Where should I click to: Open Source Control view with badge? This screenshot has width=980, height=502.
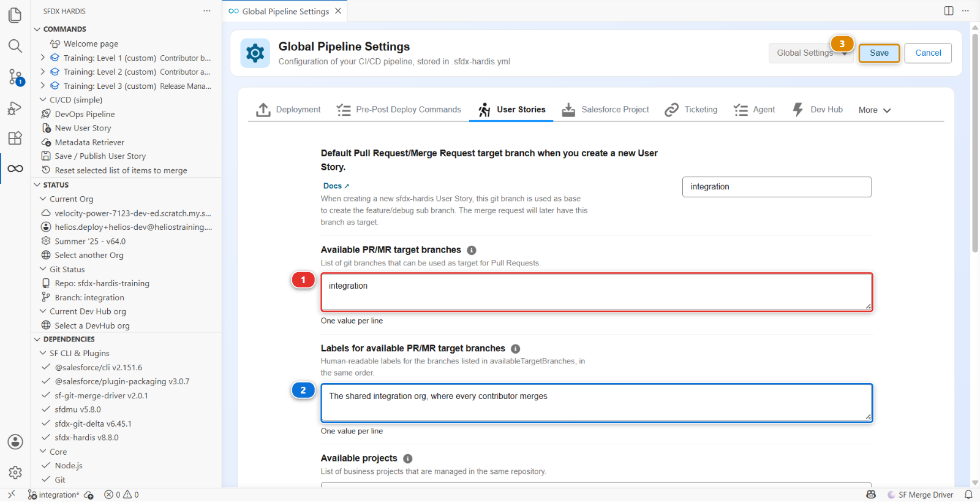pyautogui.click(x=15, y=77)
